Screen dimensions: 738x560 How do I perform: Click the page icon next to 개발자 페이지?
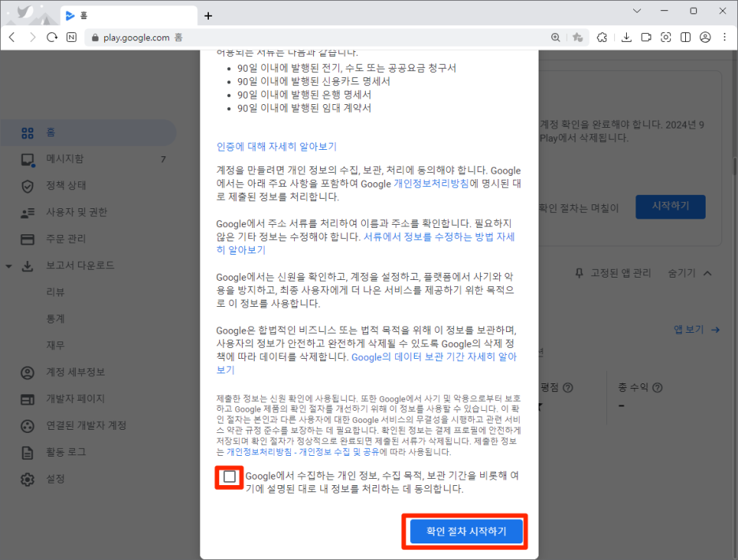click(28, 399)
